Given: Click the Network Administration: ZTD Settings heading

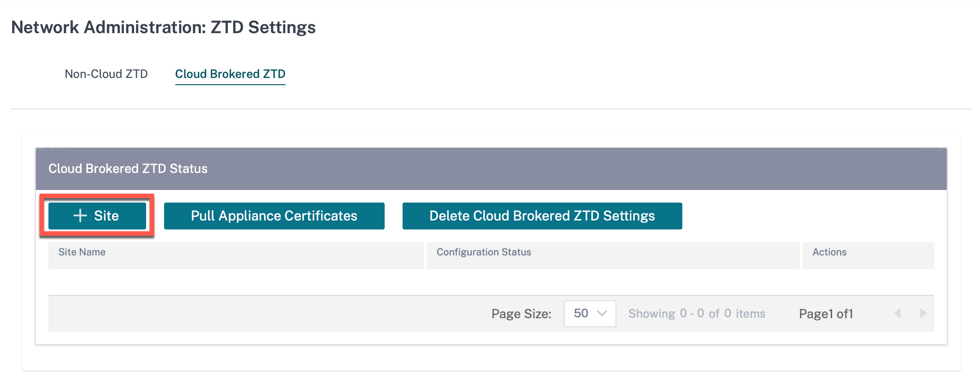Looking at the screenshot, I should click(163, 27).
